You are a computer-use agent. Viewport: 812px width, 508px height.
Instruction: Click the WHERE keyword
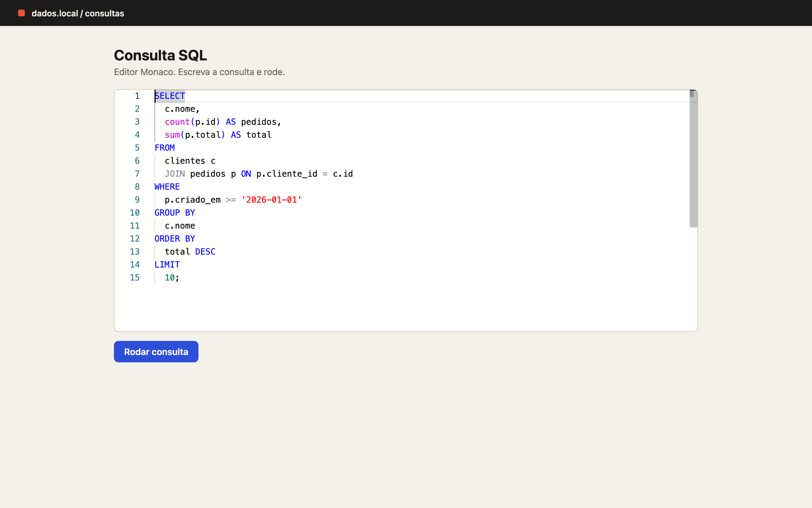pos(167,187)
